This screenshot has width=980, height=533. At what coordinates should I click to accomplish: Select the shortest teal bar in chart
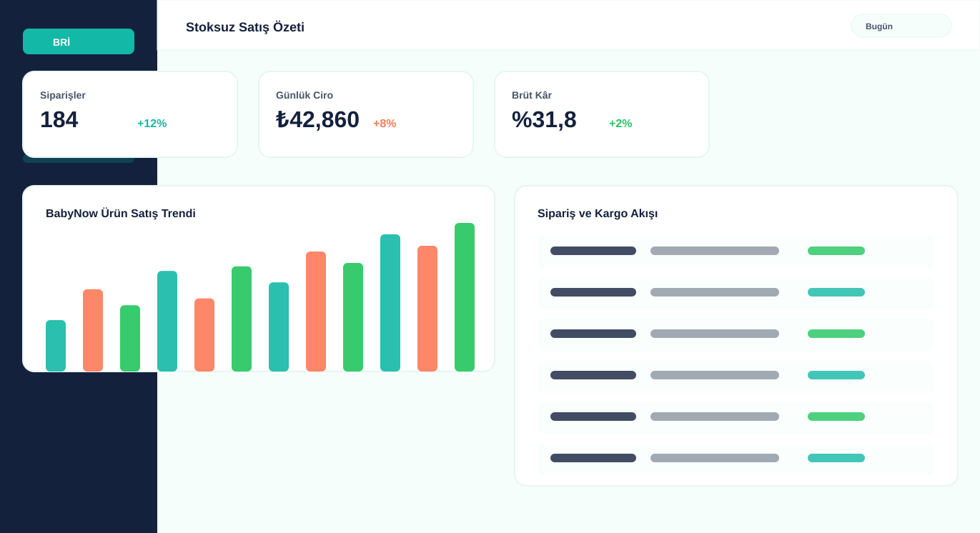pyautogui.click(x=56, y=346)
